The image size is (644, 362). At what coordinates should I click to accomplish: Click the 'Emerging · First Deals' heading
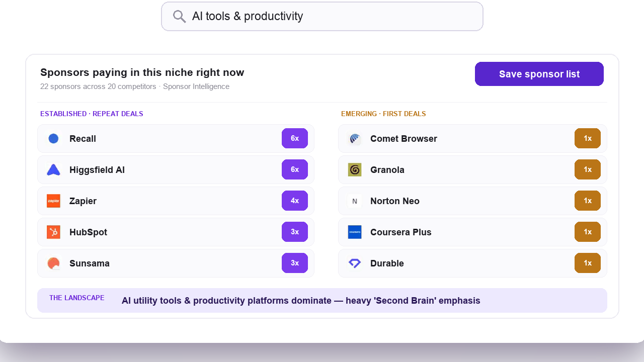pos(383,114)
